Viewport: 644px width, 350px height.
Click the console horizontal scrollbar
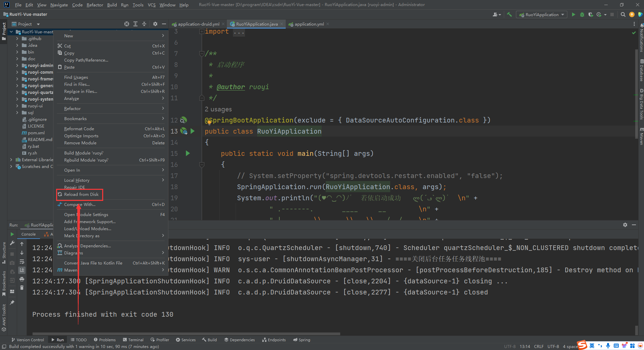186,334
